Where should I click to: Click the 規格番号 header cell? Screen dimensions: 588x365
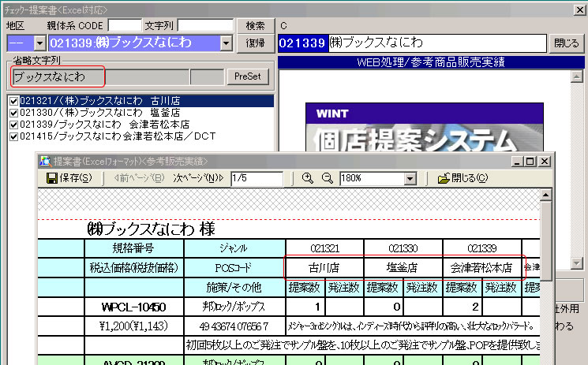[x=134, y=248]
